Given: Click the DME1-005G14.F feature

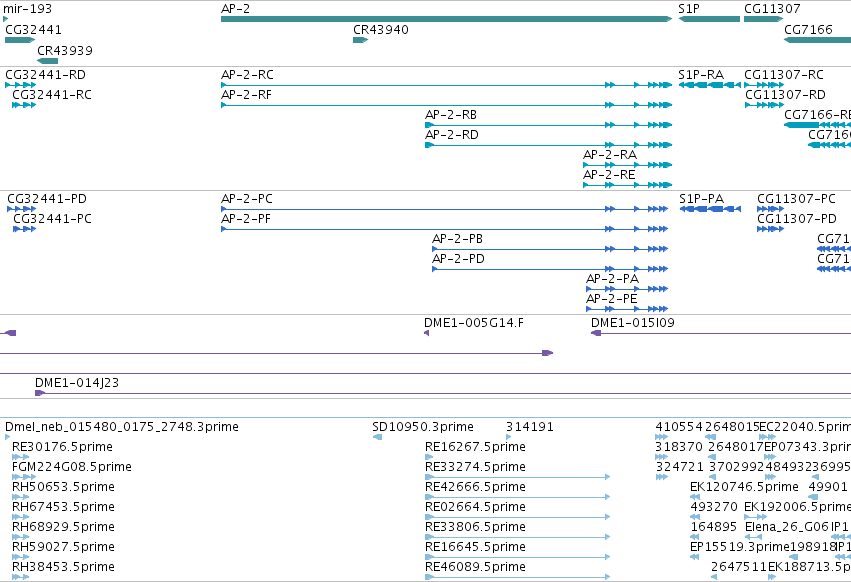Looking at the screenshot, I should tap(427, 333).
